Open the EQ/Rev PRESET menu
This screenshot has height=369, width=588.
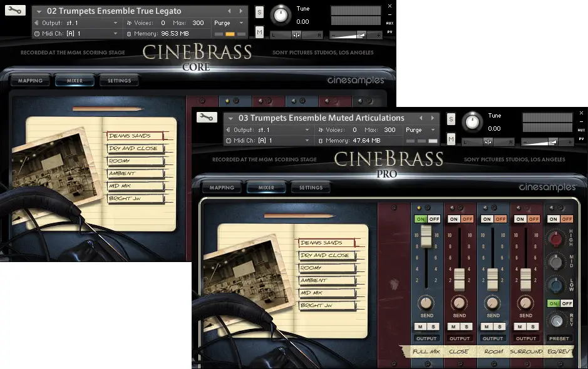tap(559, 338)
